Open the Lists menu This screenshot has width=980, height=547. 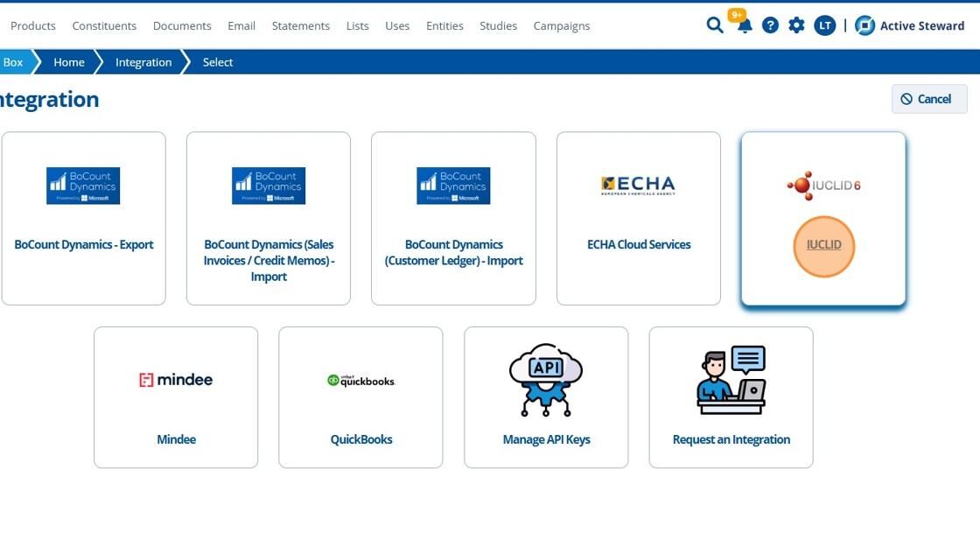pyautogui.click(x=358, y=25)
